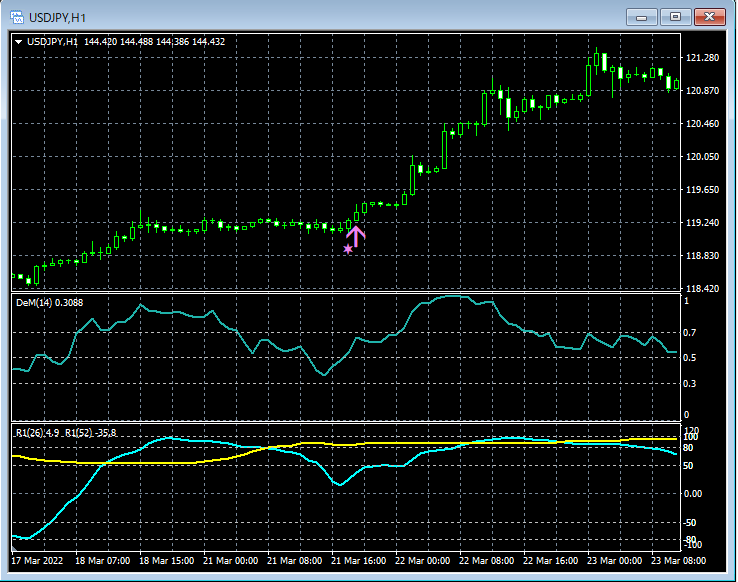The image size is (738, 582).
Task: Close the USDJPY,H1 chart window
Action: point(711,16)
